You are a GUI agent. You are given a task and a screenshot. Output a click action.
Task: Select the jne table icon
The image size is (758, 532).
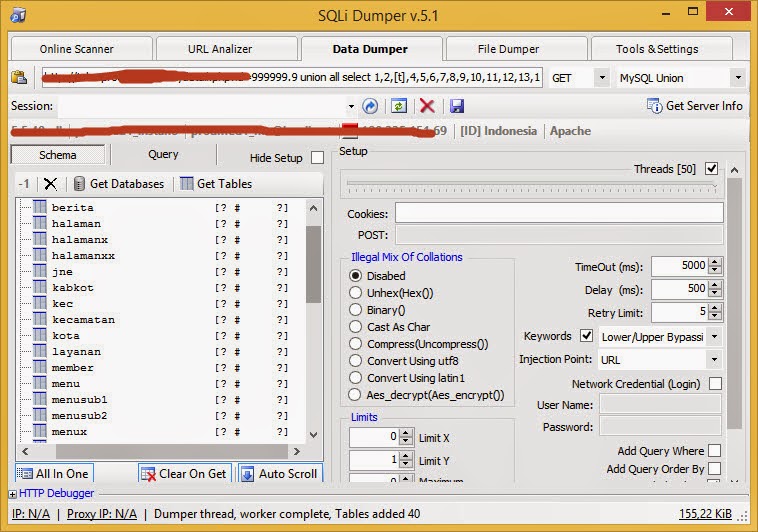[40, 271]
